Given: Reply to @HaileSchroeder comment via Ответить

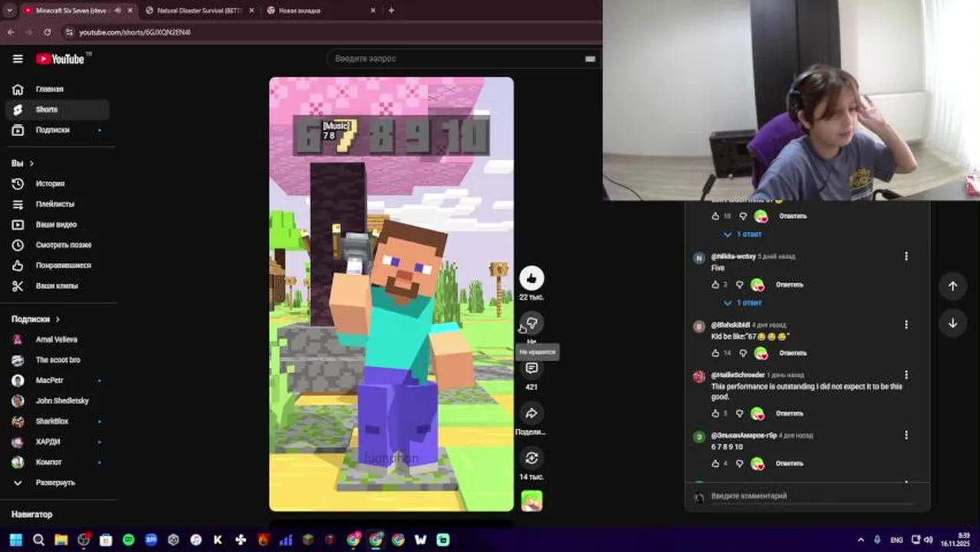Looking at the screenshot, I should [789, 413].
